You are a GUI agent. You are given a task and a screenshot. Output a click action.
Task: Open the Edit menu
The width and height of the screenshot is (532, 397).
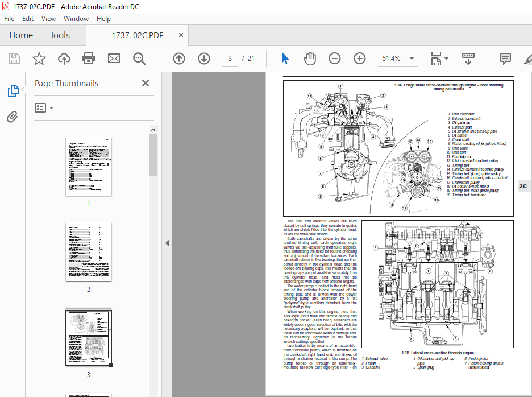click(28, 19)
